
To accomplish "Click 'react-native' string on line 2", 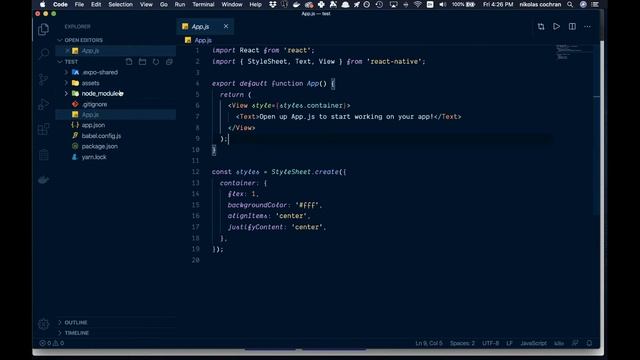I will pyautogui.click(x=396, y=62).
